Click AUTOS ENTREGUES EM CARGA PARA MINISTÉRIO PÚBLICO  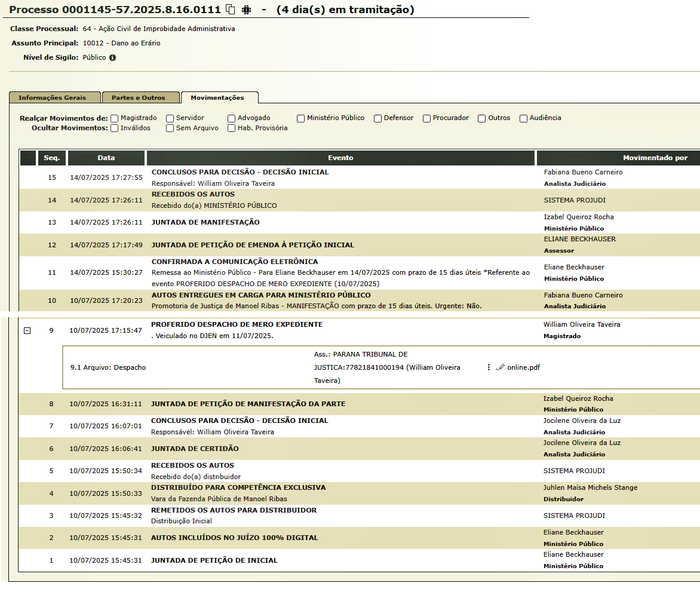[261, 295]
